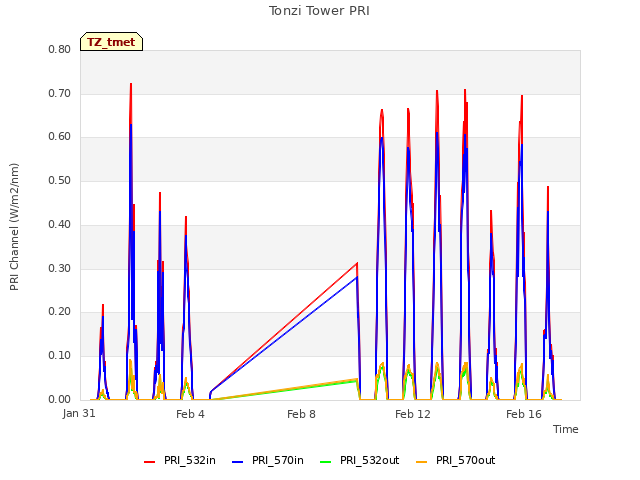The height and width of the screenshot is (480, 640).
Task: Click the 0.40 y-axis tick label
Action: (60, 224)
